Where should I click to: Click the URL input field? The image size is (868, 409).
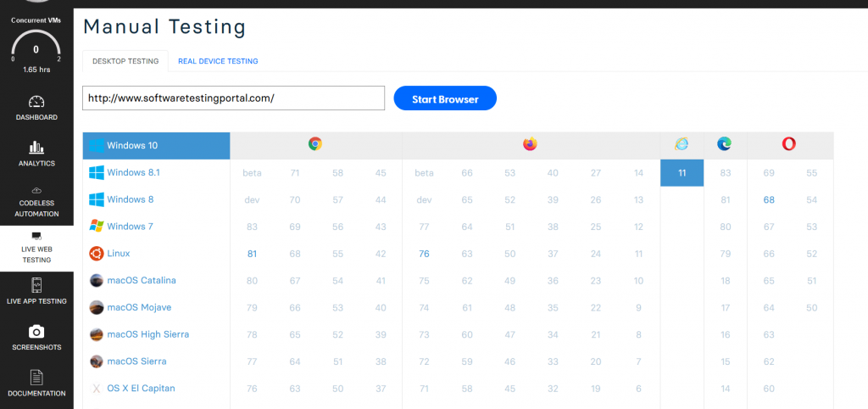point(233,98)
